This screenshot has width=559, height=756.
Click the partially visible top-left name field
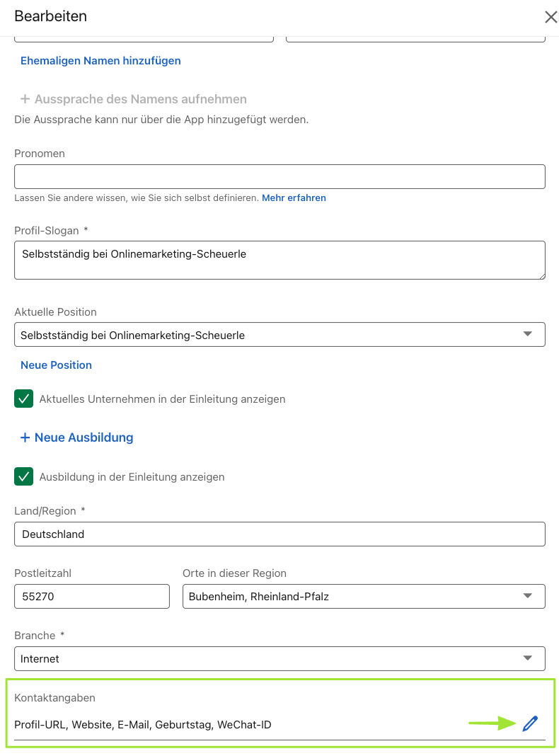tap(144, 38)
